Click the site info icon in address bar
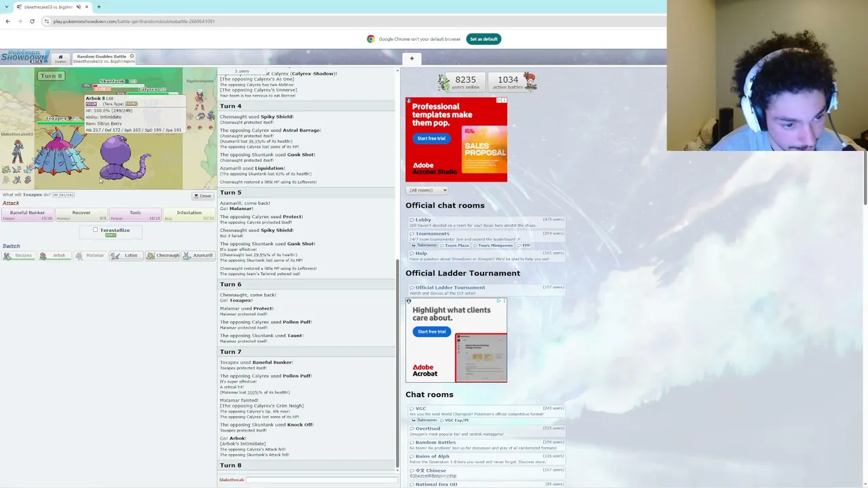 [x=46, y=21]
